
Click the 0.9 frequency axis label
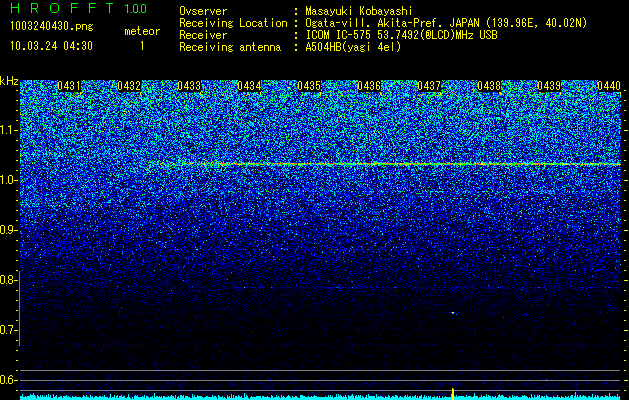(7, 230)
